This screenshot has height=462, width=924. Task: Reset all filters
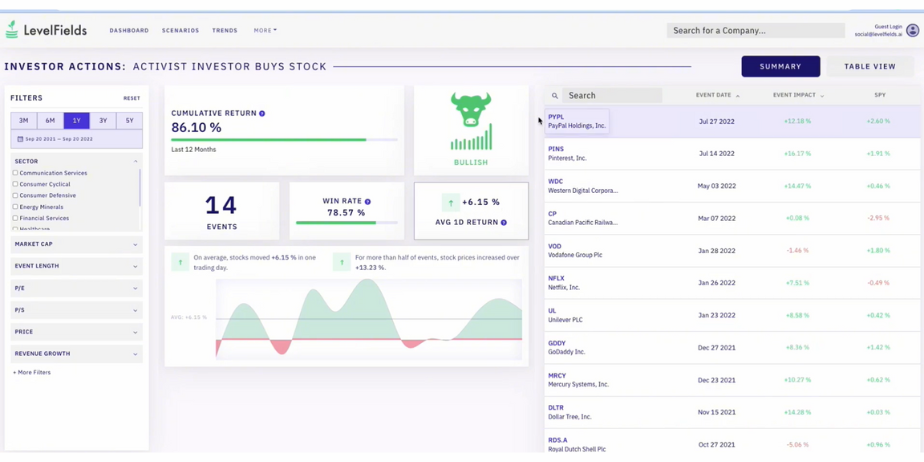pos(131,98)
